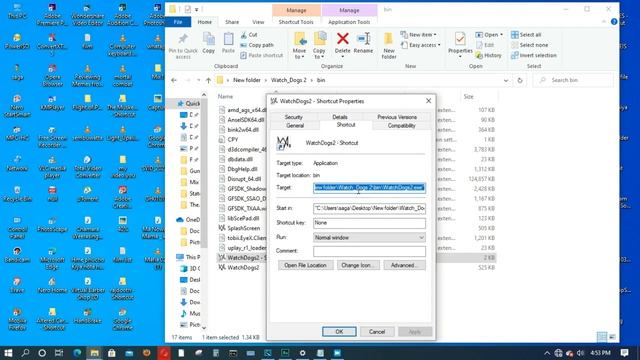Click Select none in the ribbon
This screenshot has height=360, width=640.
(x=530, y=45)
